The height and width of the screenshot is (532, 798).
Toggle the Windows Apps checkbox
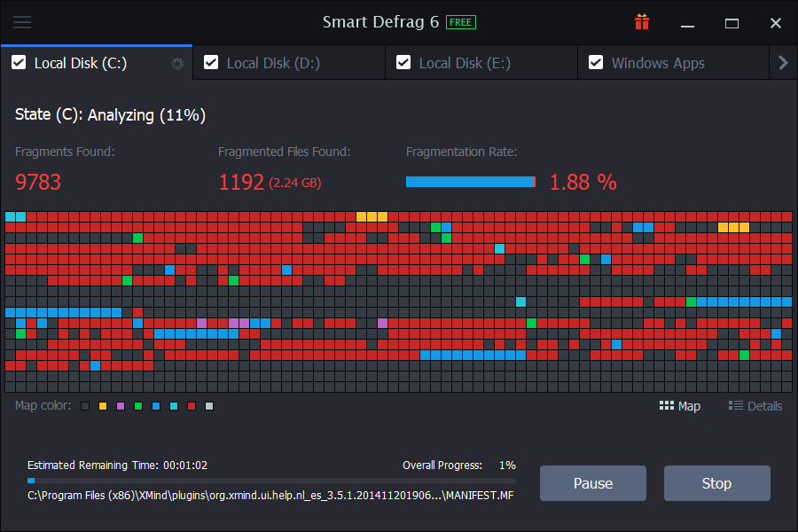coord(596,63)
